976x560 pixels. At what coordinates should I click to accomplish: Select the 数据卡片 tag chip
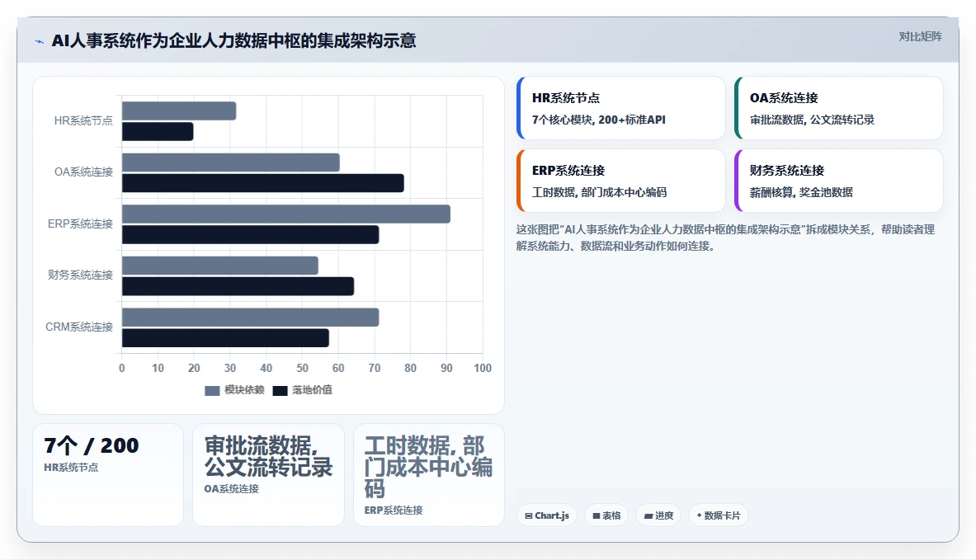(x=719, y=515)
